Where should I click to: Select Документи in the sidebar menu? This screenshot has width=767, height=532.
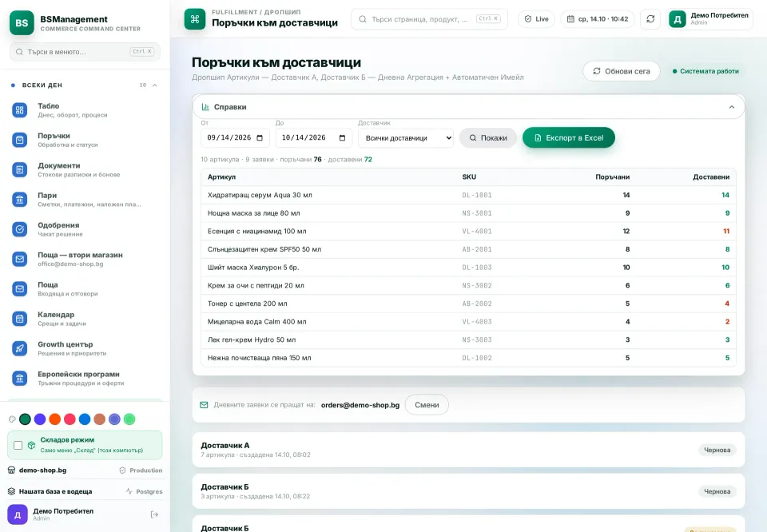[85, 169]
